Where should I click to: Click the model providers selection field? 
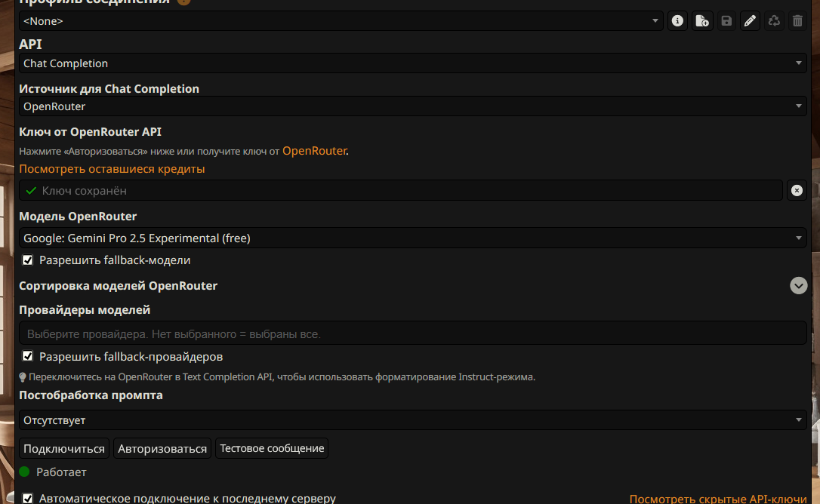(412, 333)
